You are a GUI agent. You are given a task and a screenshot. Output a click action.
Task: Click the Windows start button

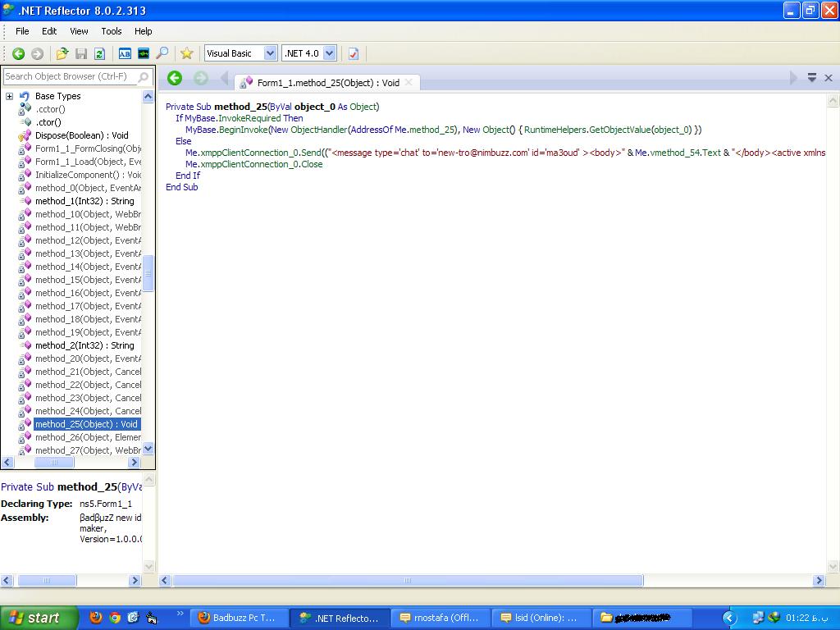[39, 618]
